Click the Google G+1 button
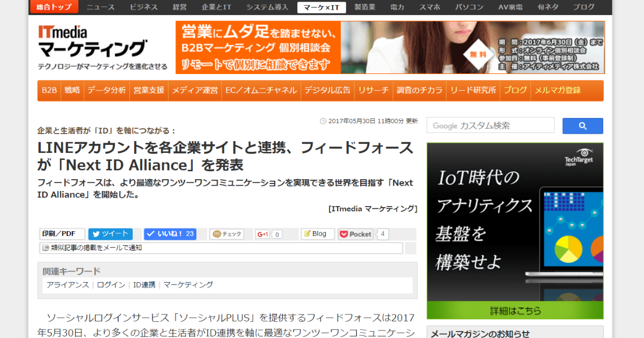644x338 pixels. (262, 234)
